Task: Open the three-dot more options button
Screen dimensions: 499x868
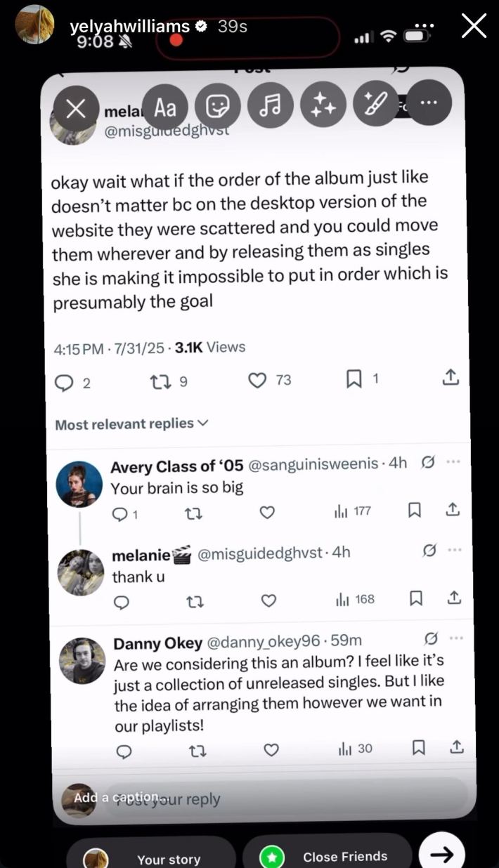Action: 427,104
